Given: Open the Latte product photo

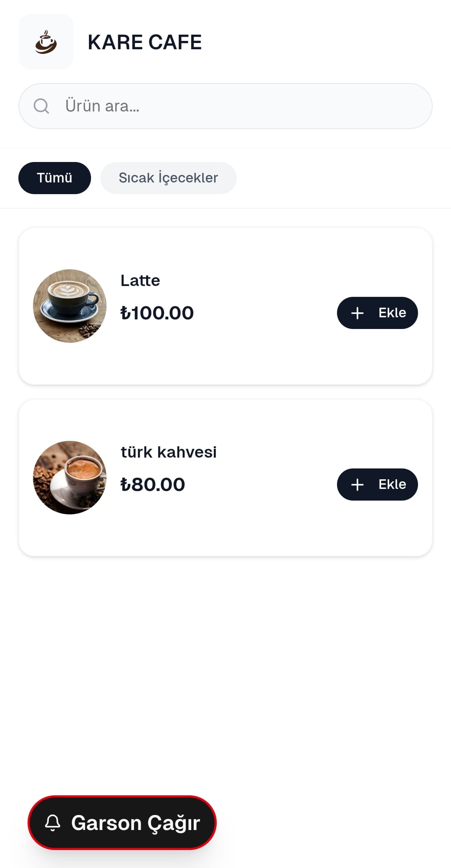Looking at the screenshot, I should (70, 306).
